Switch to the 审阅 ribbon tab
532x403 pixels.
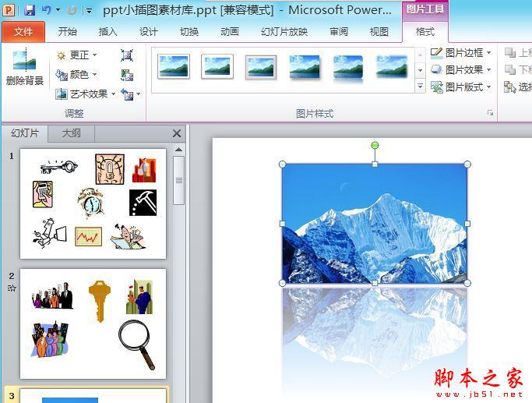point(339,32)
